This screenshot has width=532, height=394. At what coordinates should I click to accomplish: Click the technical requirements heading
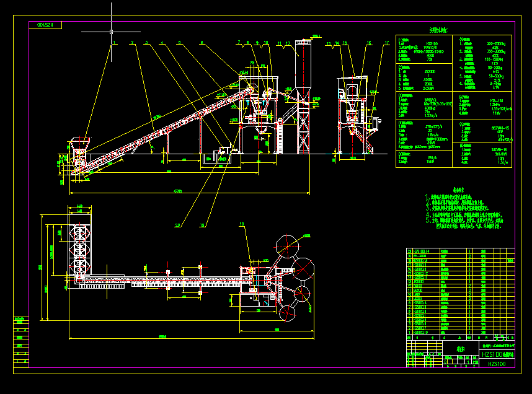[458, 190]
